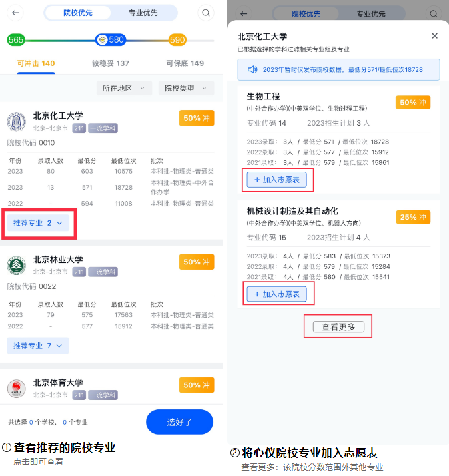Viewport: 449px width, 476px height.
Task: Expand 推荐专业 7 for 北京林业大学
Action: point(38,346)
